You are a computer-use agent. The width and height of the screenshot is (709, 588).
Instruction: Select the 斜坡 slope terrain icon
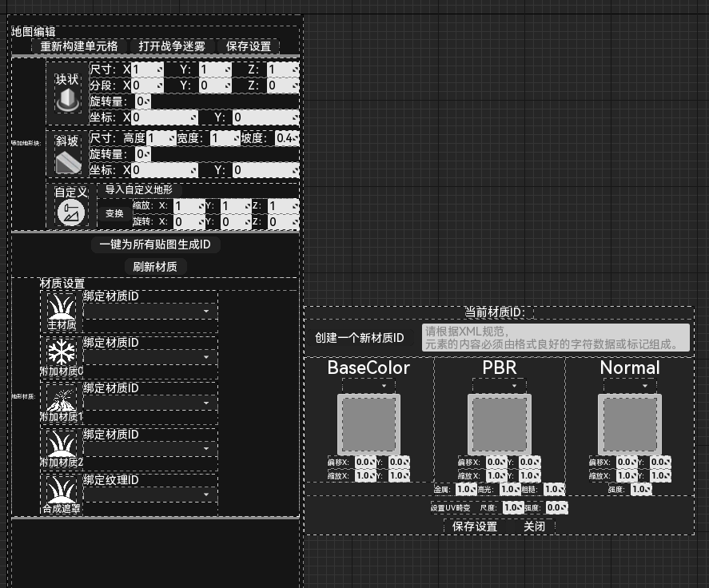pyautogui.click(x=67, y=161)
